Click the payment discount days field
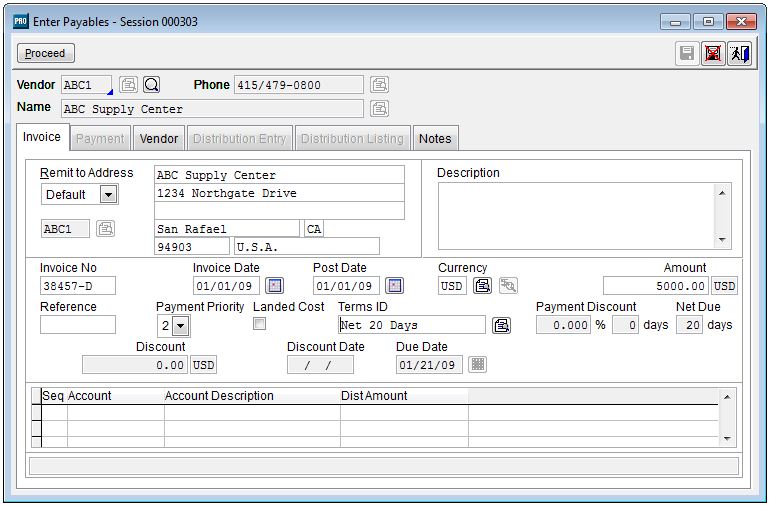 625,325
